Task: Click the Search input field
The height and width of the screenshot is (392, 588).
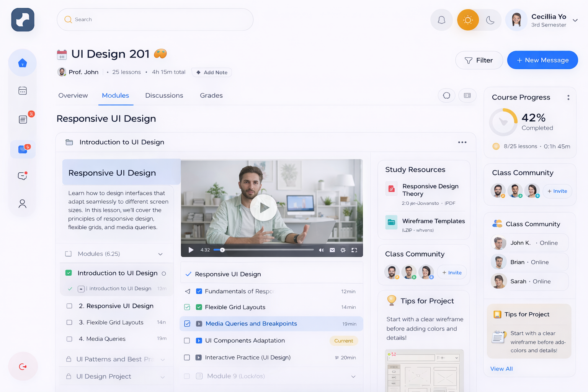Action: point(155,20)
